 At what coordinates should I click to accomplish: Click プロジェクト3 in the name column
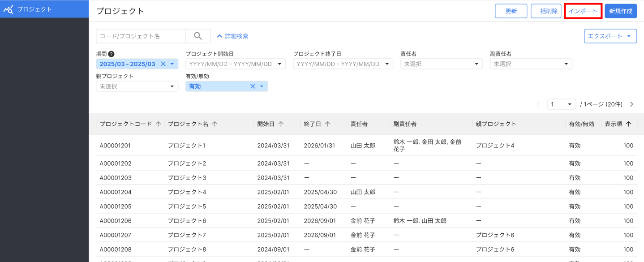(x=187, y=178)
